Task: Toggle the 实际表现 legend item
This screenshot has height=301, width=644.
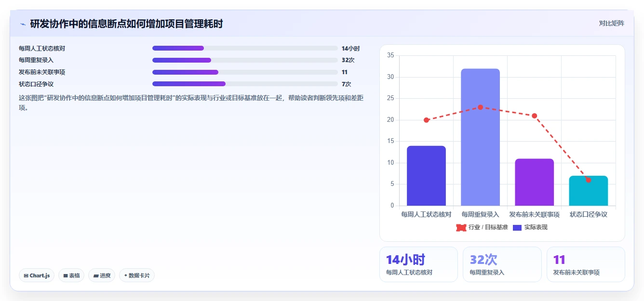Action: tap(530, 227)
